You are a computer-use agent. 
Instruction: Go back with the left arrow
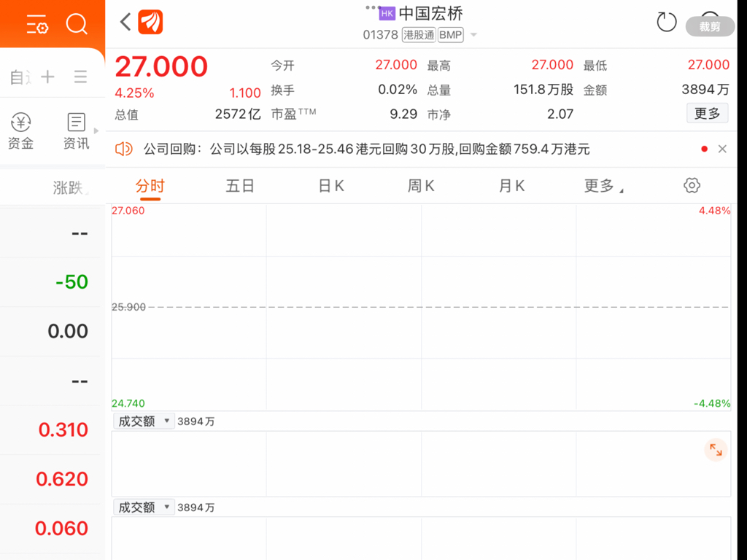tap(125, 22)
